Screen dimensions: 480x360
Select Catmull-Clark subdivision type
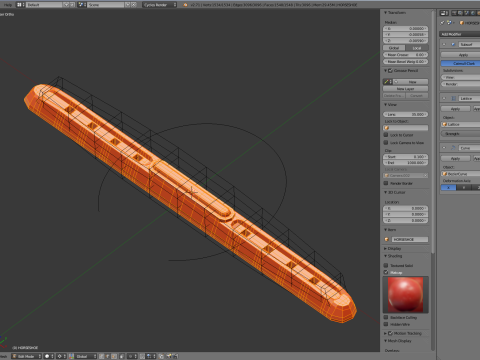(x=461, y=63)
